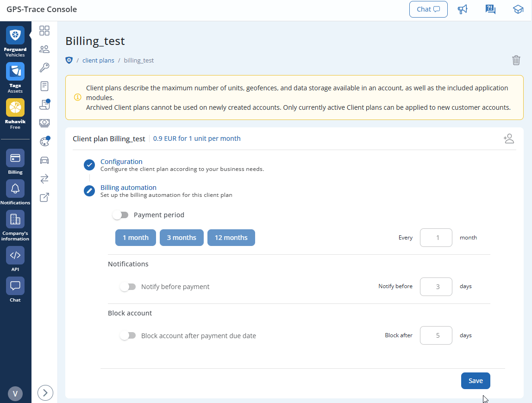Click the Block after days input field
This screenshot has width=532, height=403.
pos(436,335)
